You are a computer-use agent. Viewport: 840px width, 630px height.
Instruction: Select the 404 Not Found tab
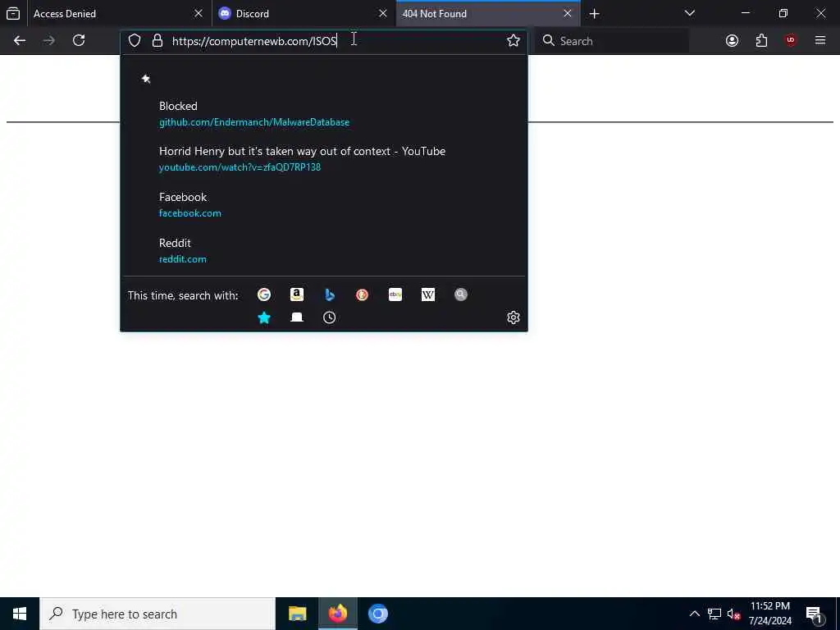pyautogui.click(x=488, y=14)
